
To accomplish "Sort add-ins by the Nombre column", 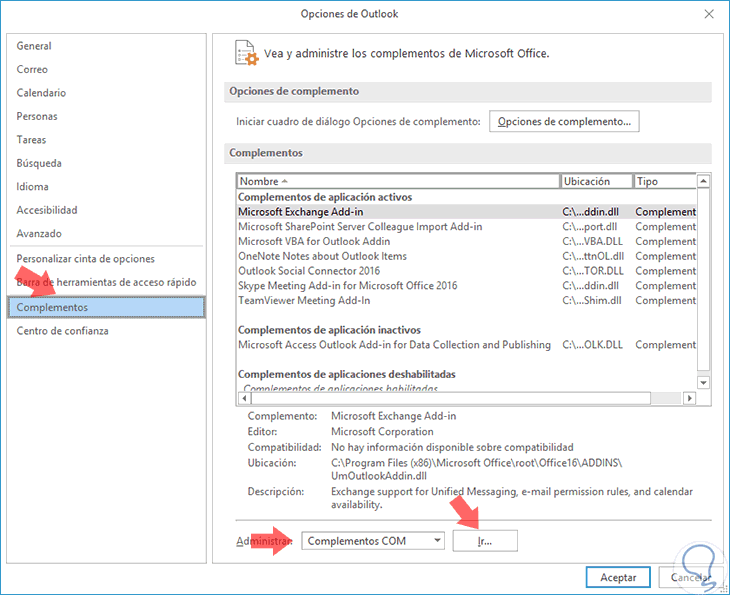I will [398, 181].
